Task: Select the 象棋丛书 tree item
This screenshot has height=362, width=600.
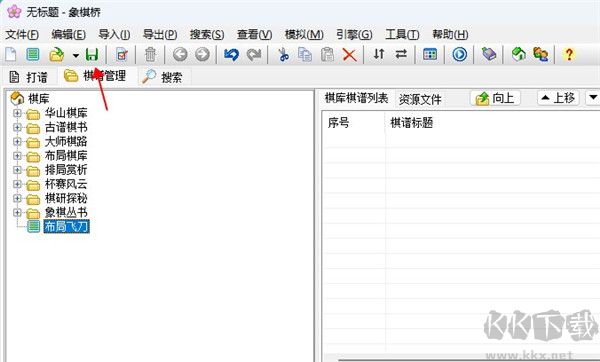Action: coord(66,212)
